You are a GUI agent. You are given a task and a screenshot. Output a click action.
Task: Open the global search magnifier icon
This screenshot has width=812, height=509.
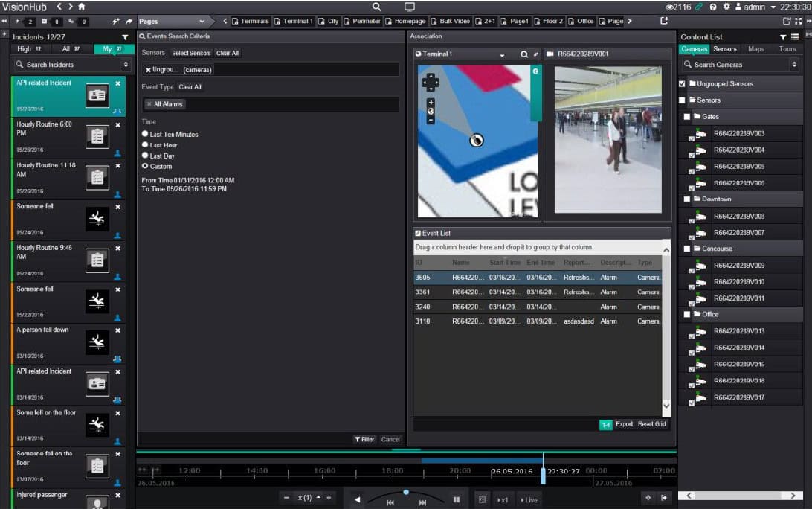376,7
